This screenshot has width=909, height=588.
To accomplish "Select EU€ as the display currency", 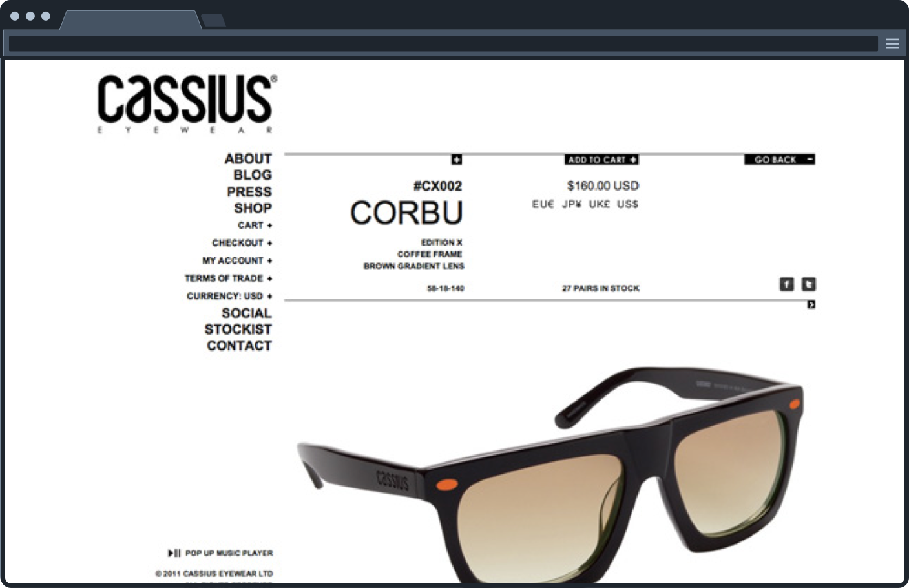I will (x=542, y=204).
